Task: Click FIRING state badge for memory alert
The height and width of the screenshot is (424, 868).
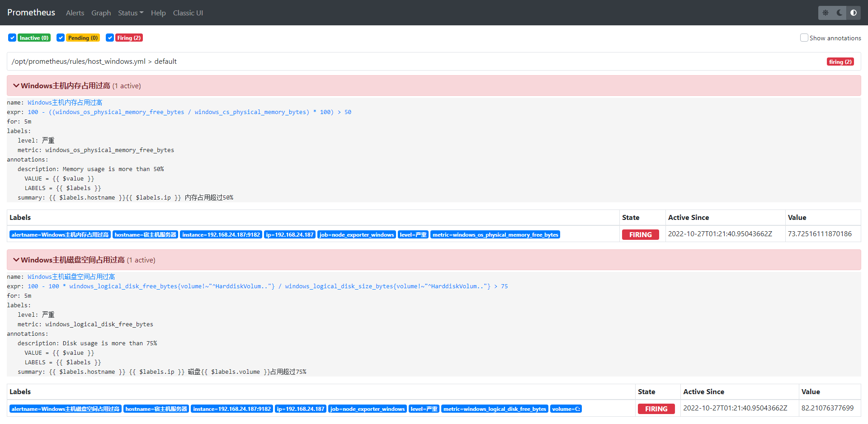Action: click(641, 234)
